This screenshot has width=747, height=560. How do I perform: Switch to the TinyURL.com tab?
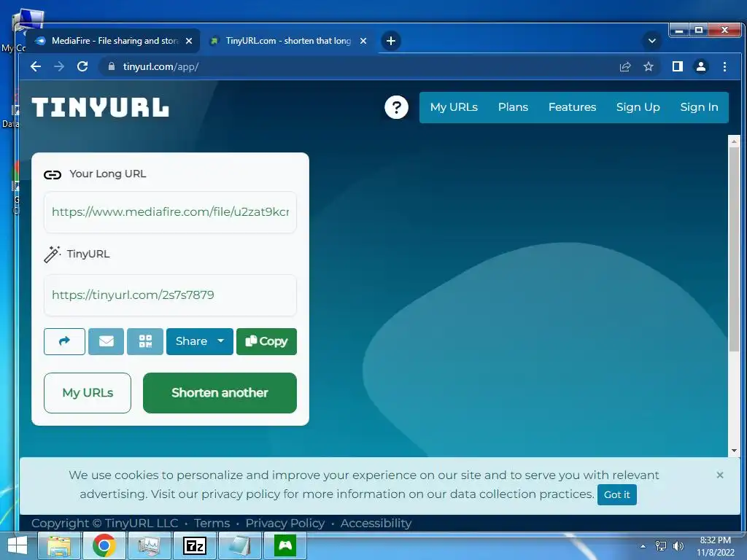coord(286,41)
